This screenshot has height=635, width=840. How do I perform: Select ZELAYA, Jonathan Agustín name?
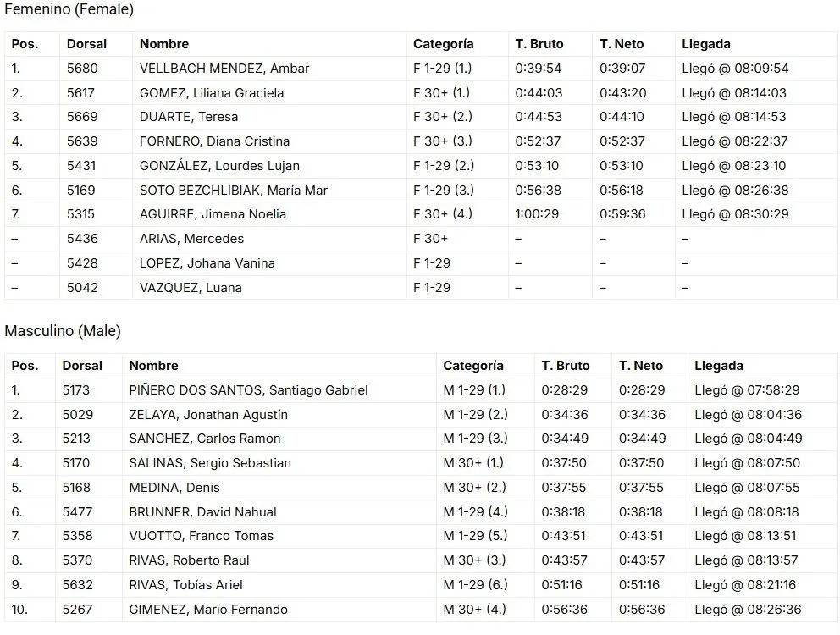[x=207, y=415]
